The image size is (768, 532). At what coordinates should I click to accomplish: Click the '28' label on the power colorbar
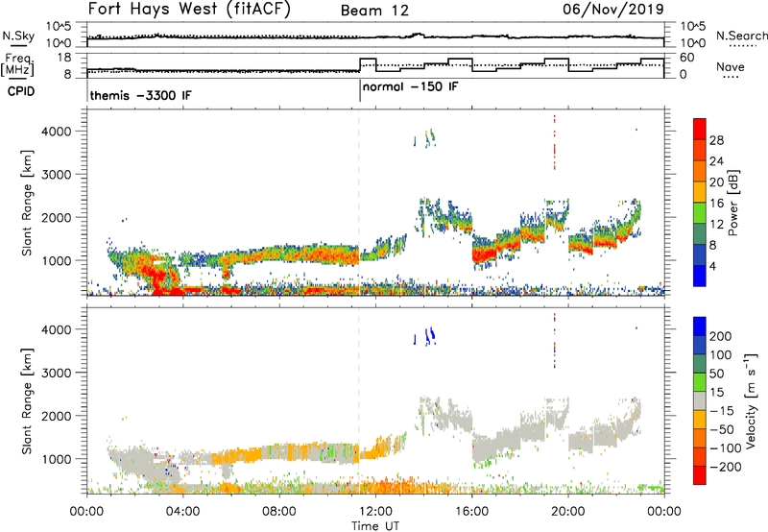(x=716, y=140)
